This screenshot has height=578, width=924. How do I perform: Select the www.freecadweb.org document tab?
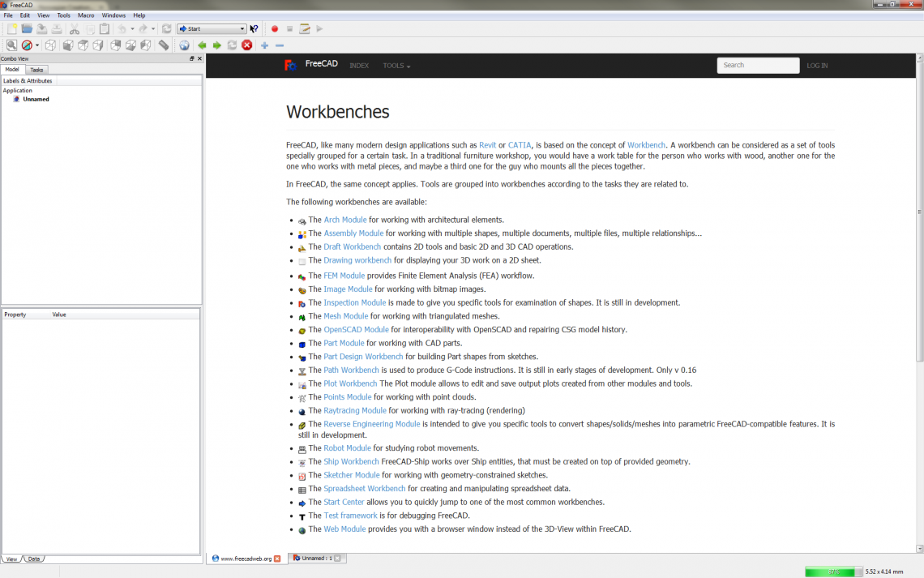(x=246, y=559)
